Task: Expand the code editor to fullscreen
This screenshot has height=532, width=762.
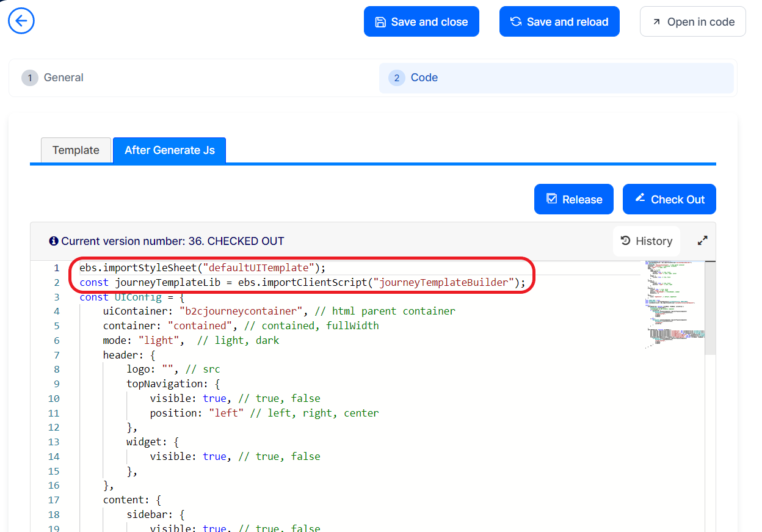Action: point(702,241)
